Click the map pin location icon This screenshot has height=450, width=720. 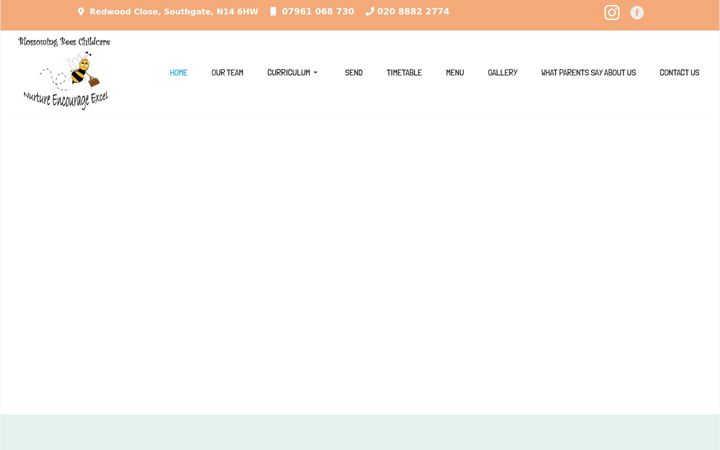click(81, 11)
